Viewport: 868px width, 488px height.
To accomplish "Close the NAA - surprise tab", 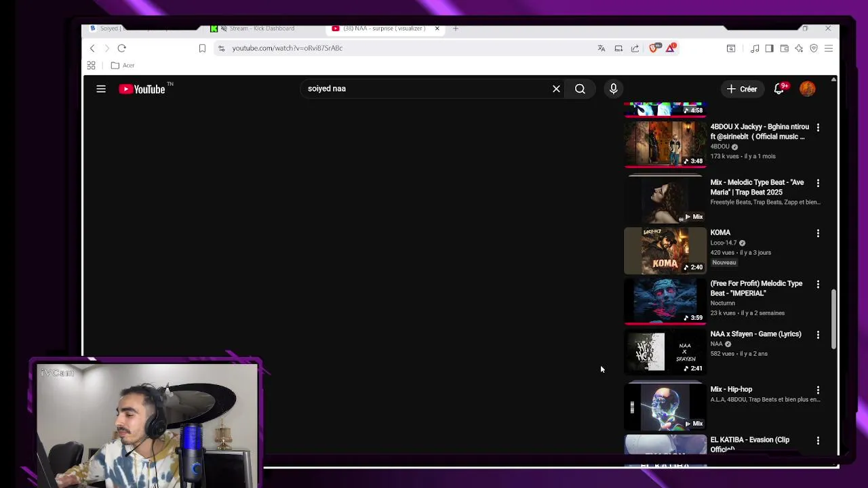I will [437, 28].
